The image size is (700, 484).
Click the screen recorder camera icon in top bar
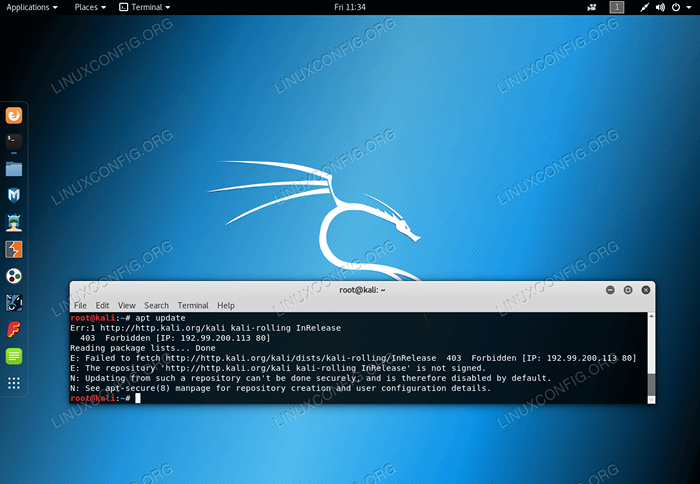point(592,7)
